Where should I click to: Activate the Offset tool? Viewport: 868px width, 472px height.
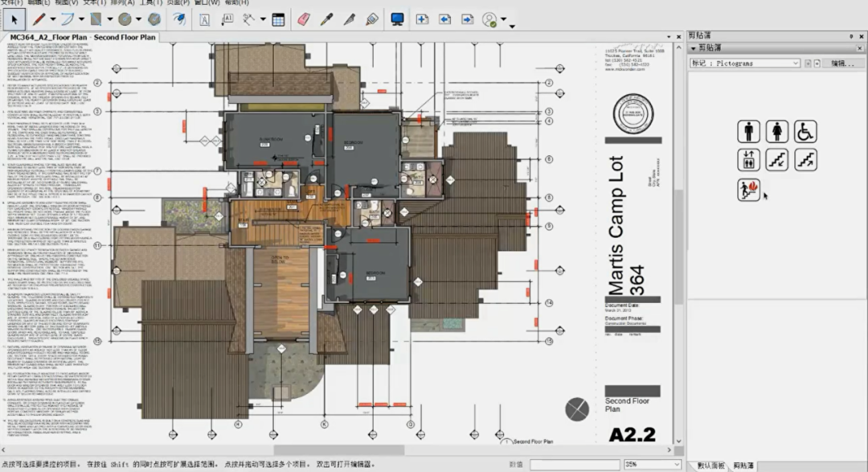tap(178, 20)
